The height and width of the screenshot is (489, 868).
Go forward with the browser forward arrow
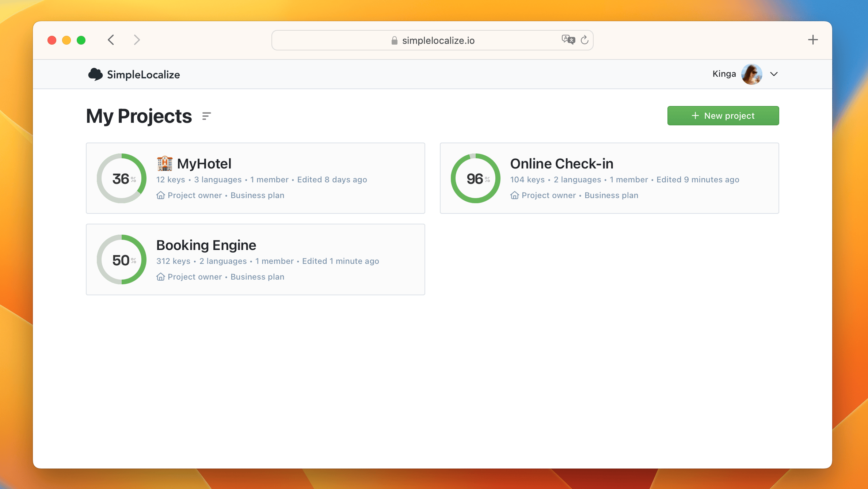[x=137, y=40]
